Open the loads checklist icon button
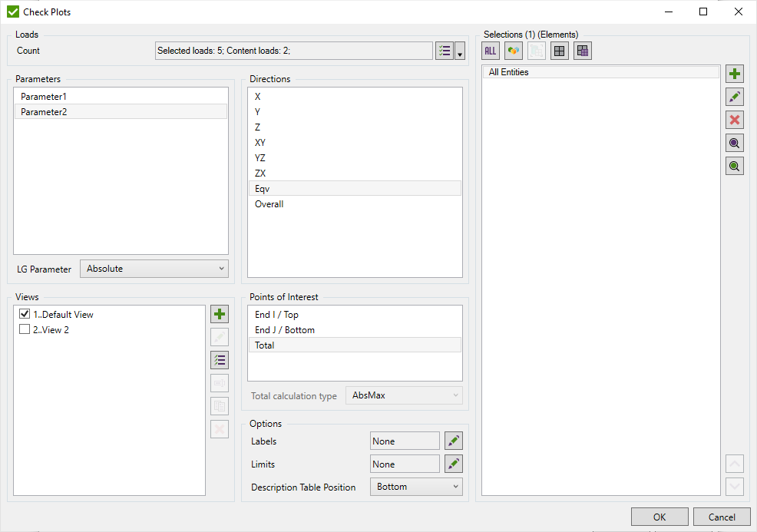 [x=445, y=51]
